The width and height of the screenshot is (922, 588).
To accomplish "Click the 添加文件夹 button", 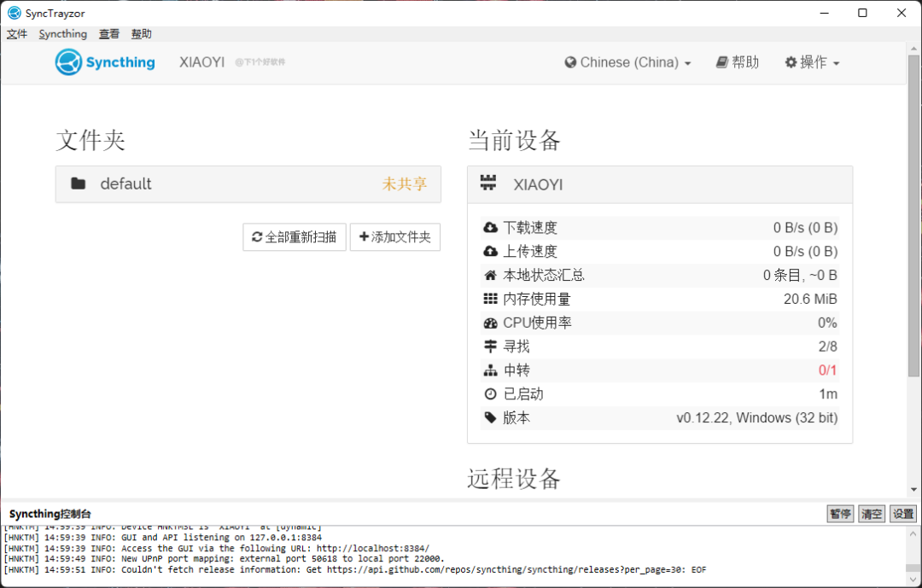I will pos(394,237).
